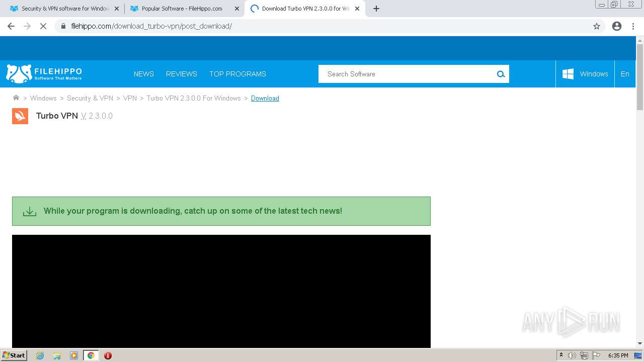Viewport: 644px width, 362px height.
Task: Click the search magnifier icon
Action: tap(501, 74)
